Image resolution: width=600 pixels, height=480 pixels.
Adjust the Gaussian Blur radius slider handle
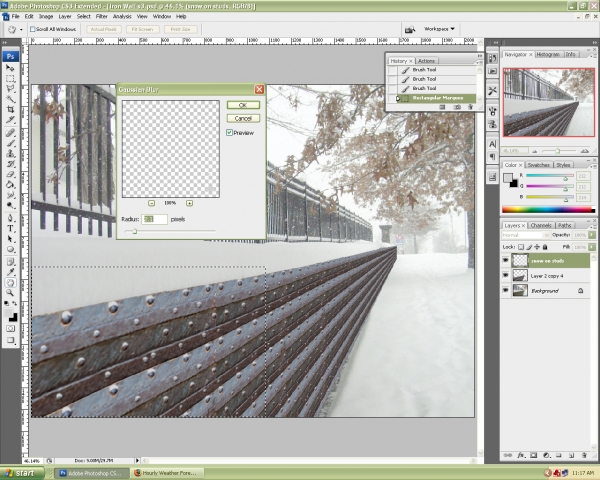pyautogui.click(x=134, y=231)
